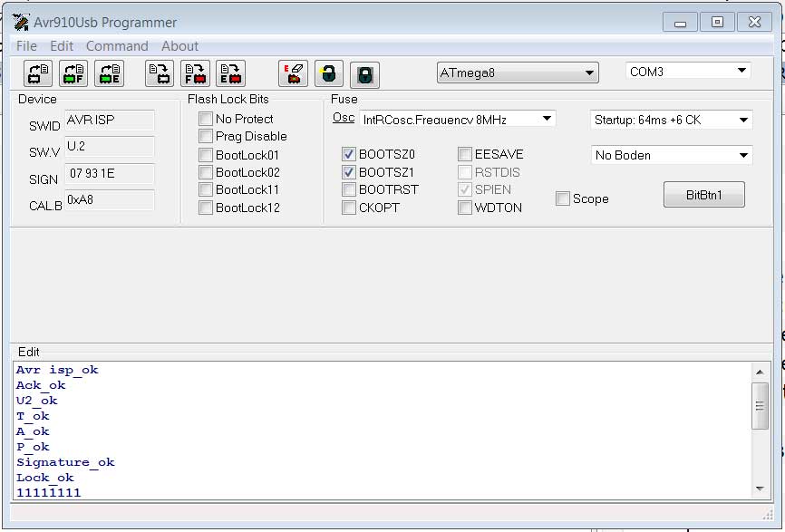Image resolution: width=785 pixels, height=532 pixels.
Task: Click the log scrollbar down arrow
Action: (x=760, y=489)
